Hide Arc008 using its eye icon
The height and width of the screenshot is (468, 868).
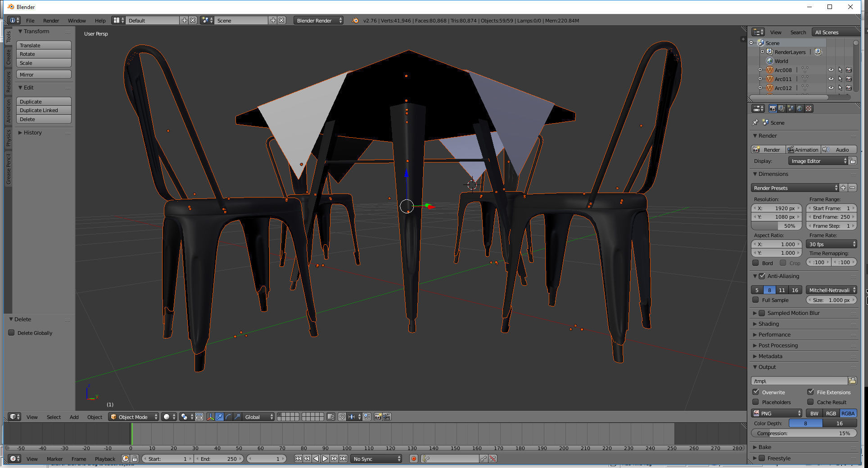[x=831, y=70]
